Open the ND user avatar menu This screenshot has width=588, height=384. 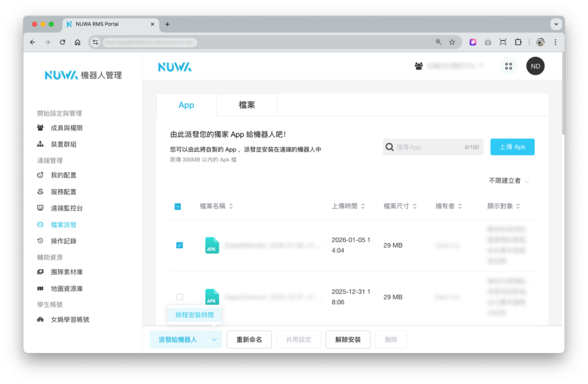[535, 66]
